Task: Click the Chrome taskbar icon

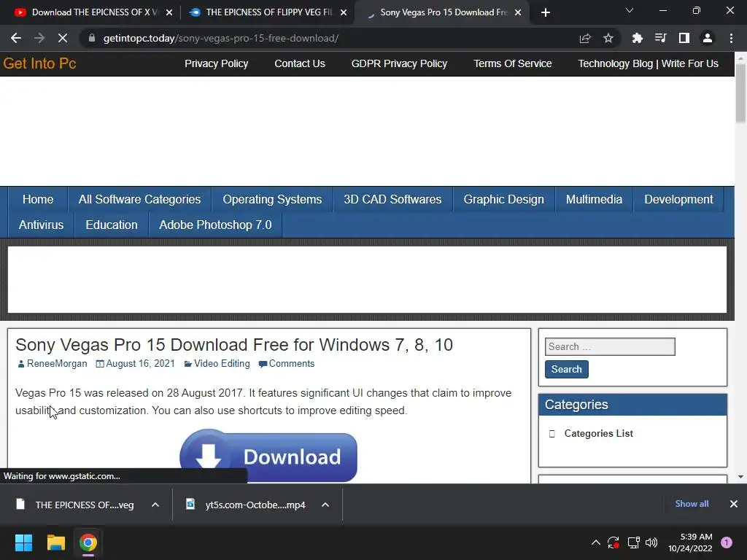Action: tap(88, 542)
